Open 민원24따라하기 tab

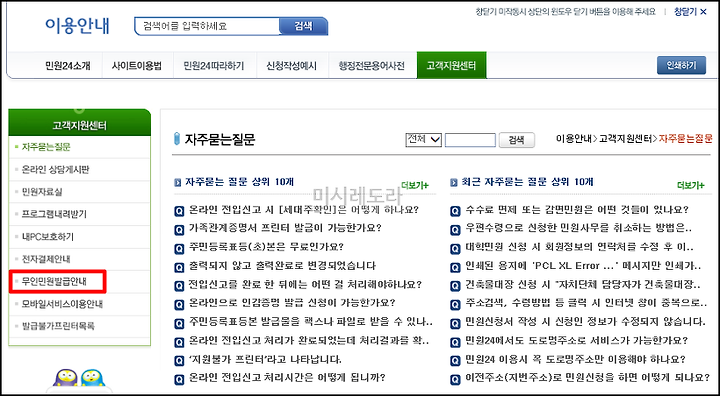[214, 66]
